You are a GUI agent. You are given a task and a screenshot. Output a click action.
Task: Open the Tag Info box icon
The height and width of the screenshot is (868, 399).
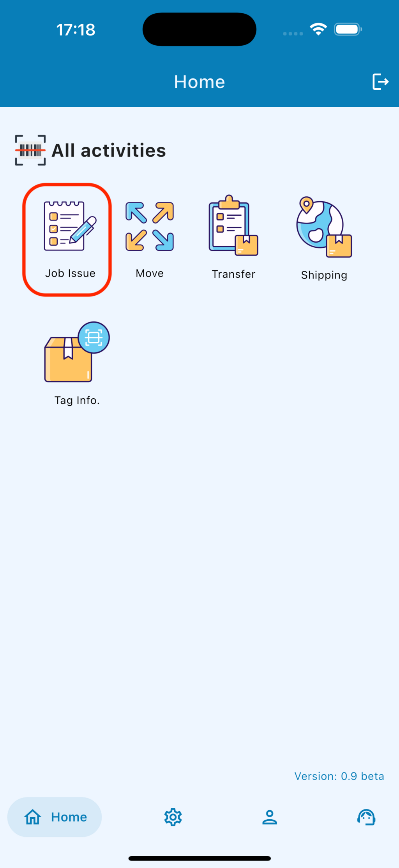point(77,352)
